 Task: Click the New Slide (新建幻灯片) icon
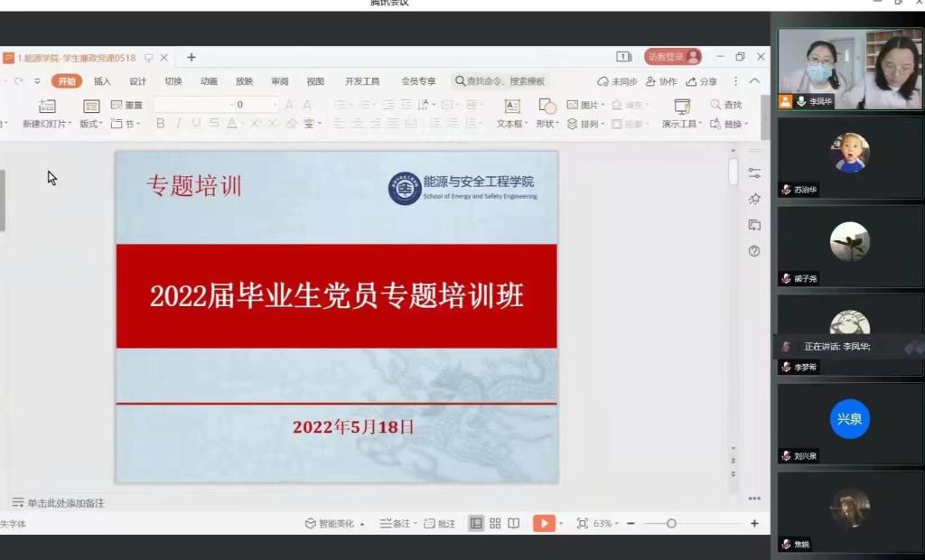pos(47,107)
